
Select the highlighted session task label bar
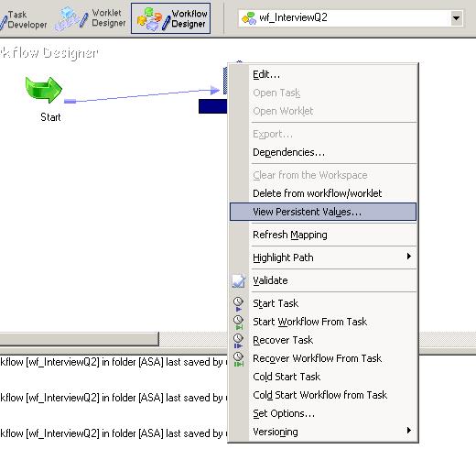[x=212, y=106]
